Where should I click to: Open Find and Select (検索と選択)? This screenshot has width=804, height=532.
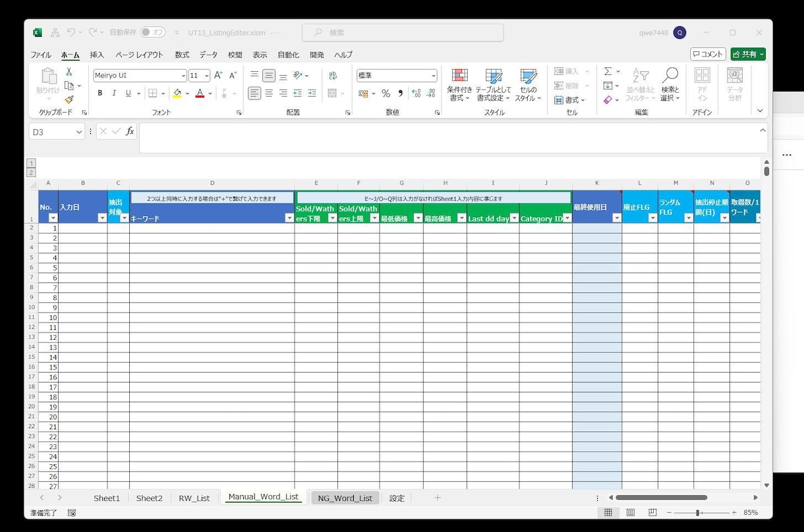[x=670, y=85]
